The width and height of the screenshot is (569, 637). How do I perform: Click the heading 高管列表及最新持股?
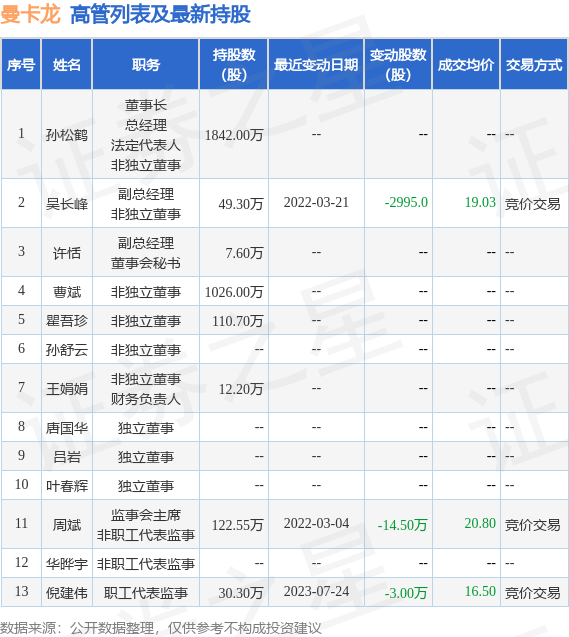pyautogui.click(x=160, y=15)
